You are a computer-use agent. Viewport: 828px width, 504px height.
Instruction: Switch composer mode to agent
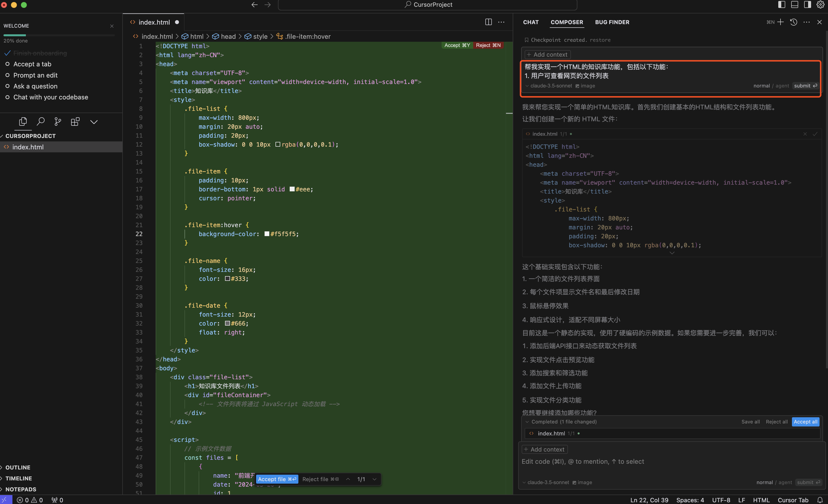785,482
